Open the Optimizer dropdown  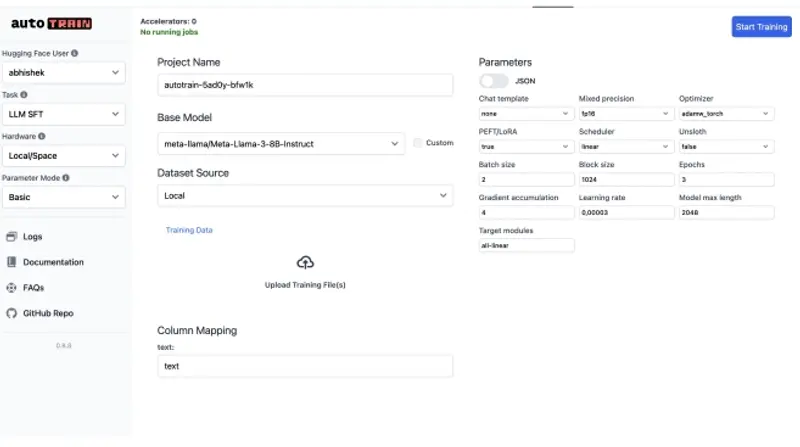click(x=726, y=114)
